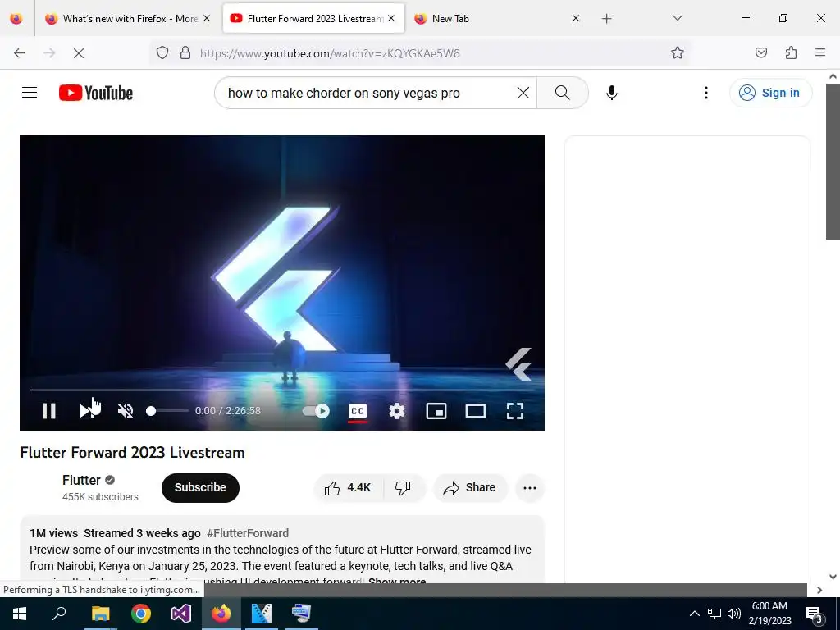The image size is (840, 630).
Task: Open Windows taskbar search
Action: [59, 614]
